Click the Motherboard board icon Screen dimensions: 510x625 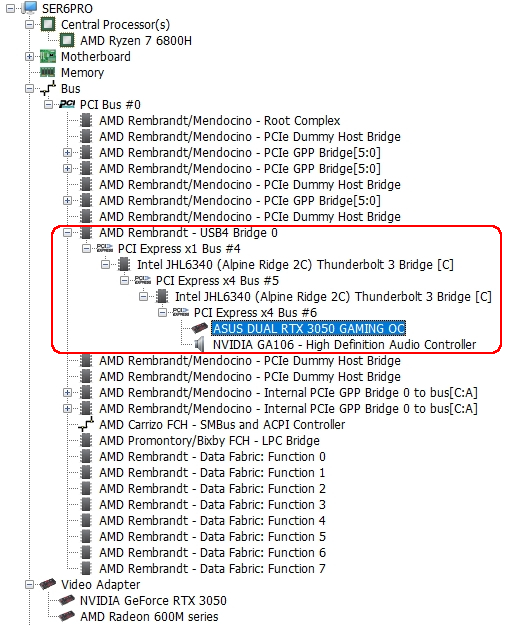coord(48,56)
